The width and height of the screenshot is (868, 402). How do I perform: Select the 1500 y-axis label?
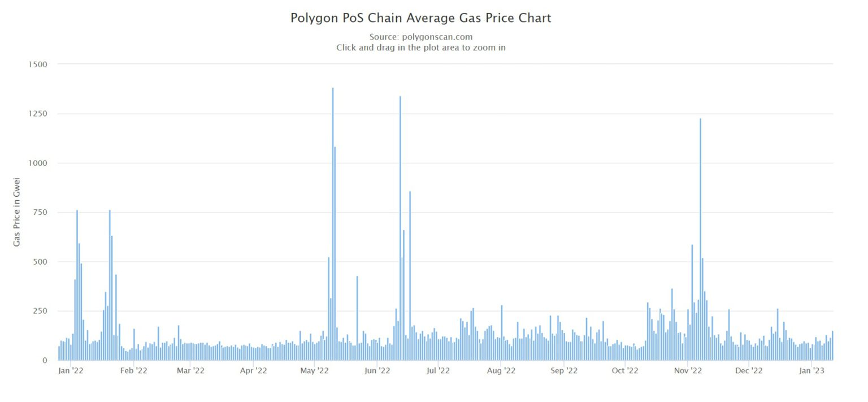tap(37, 64)
